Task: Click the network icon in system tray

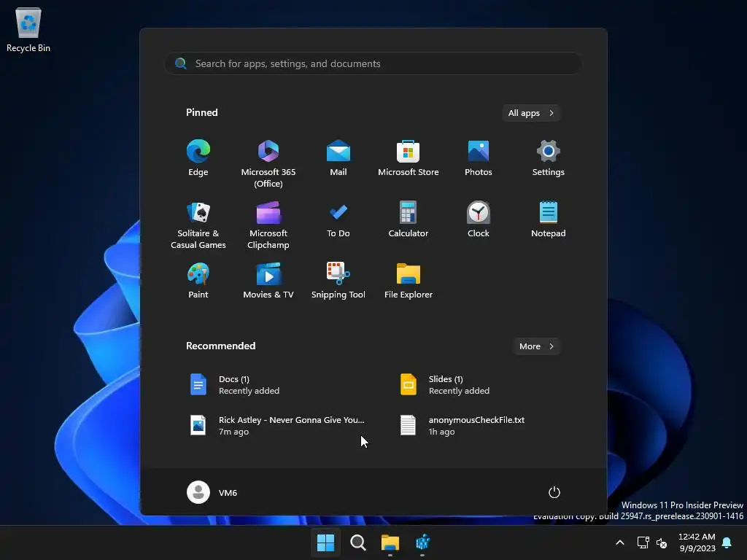Action: coord(643,542)
